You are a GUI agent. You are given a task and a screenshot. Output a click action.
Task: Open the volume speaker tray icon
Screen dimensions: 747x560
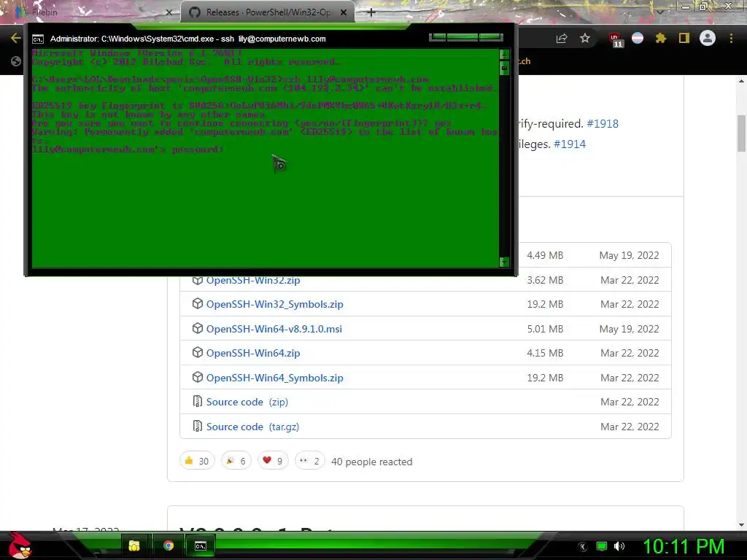pyautogui.click(x=619, y=546)
